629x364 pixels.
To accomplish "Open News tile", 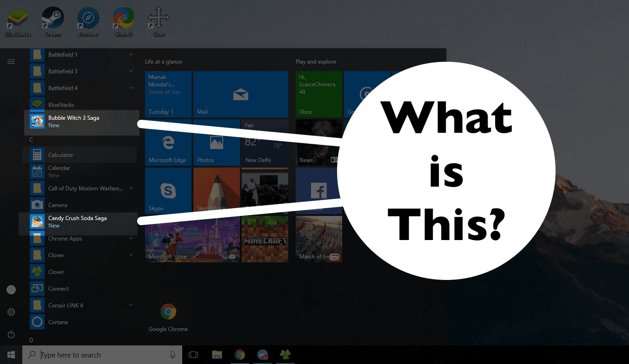I will [x=319, y=143].
